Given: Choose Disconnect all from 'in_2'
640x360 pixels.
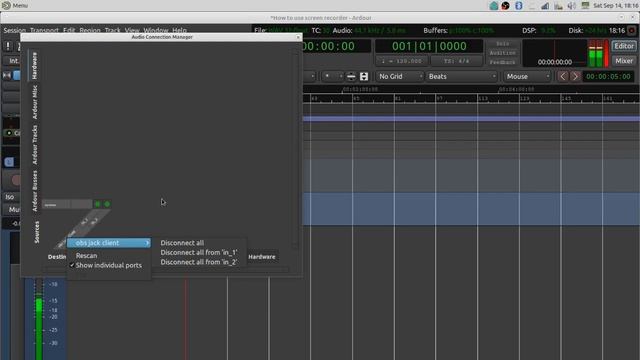Looking at the screenshot, I should tap(199, 262).
